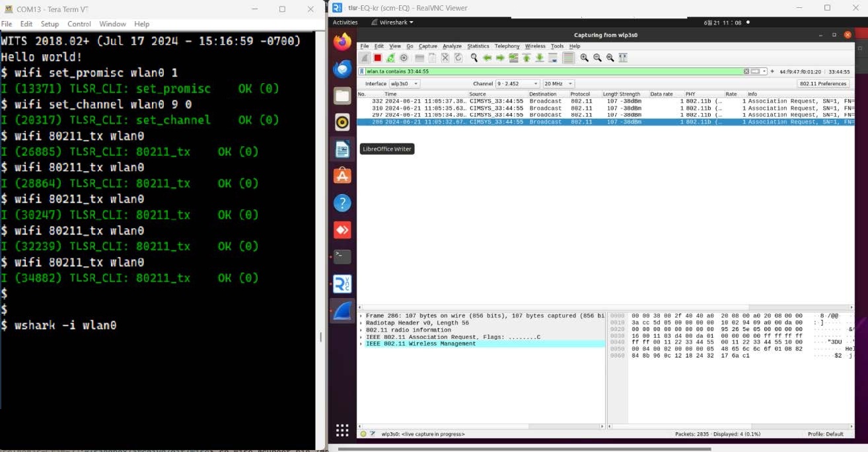Open Files from the Ubuntu dock
The width and height of the screenshot is (868, 452).
coord(342,96)
